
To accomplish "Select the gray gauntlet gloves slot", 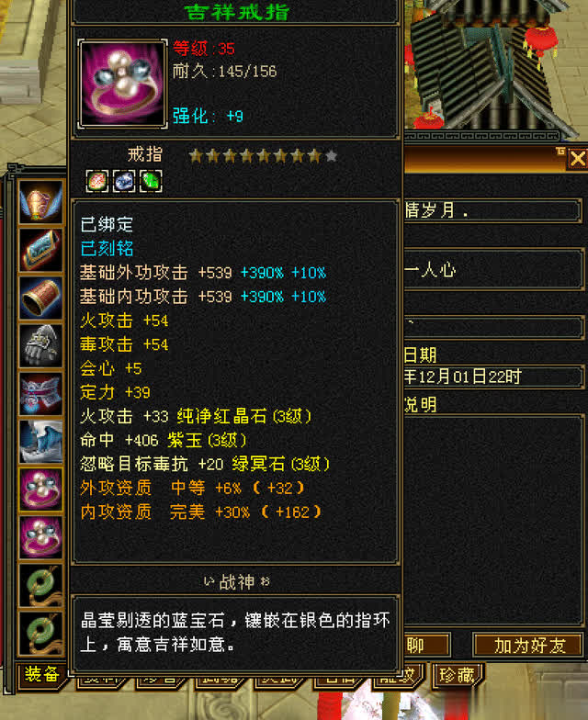I will click(x=40, y=345).
